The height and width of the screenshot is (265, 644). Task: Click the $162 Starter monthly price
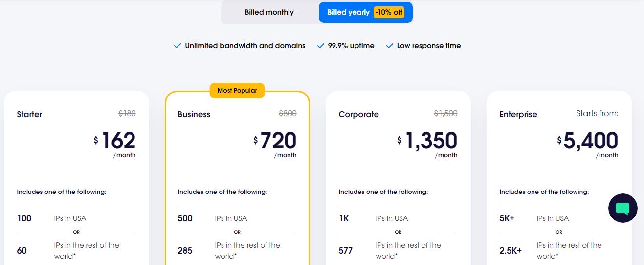[x=115, y=141]
